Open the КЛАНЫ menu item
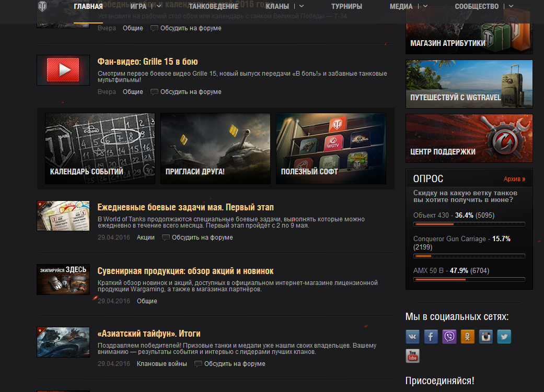This screenshot has height=392, width=544. point(277,6)
